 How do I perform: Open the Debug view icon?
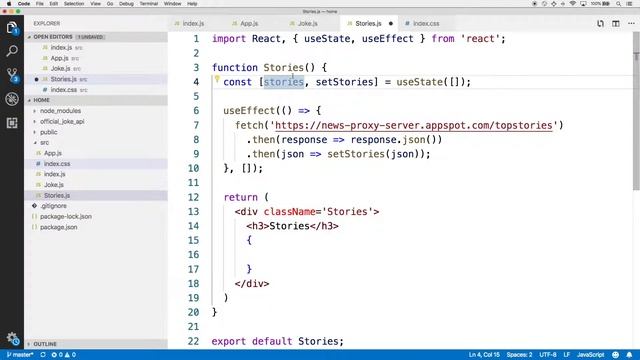point(12,99)
